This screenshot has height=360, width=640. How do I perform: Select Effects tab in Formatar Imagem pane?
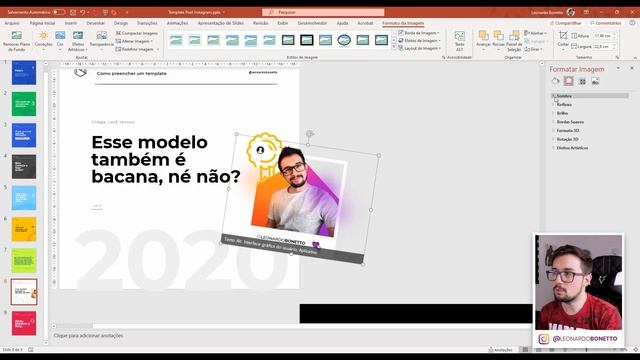(x=569, y=81)
